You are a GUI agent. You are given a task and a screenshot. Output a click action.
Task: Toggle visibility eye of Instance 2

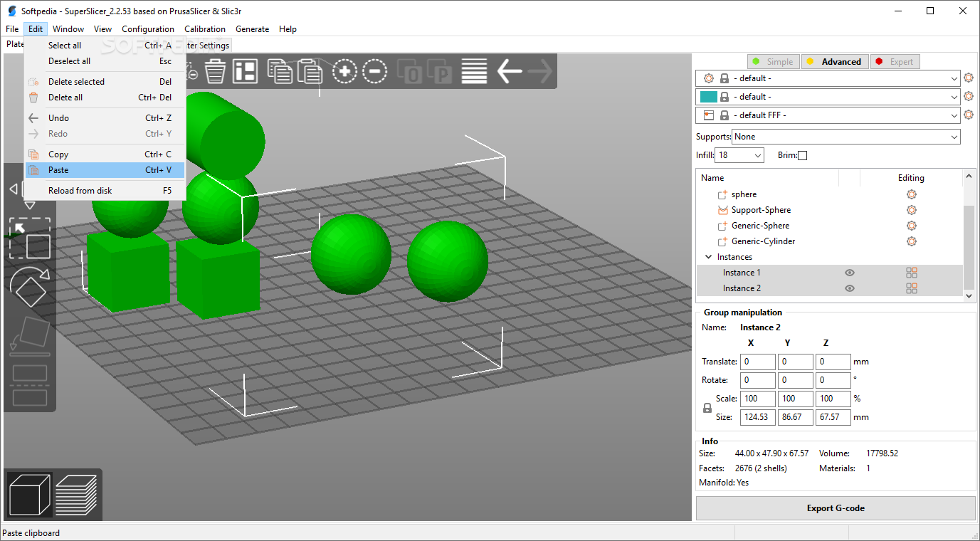(849, 288)
